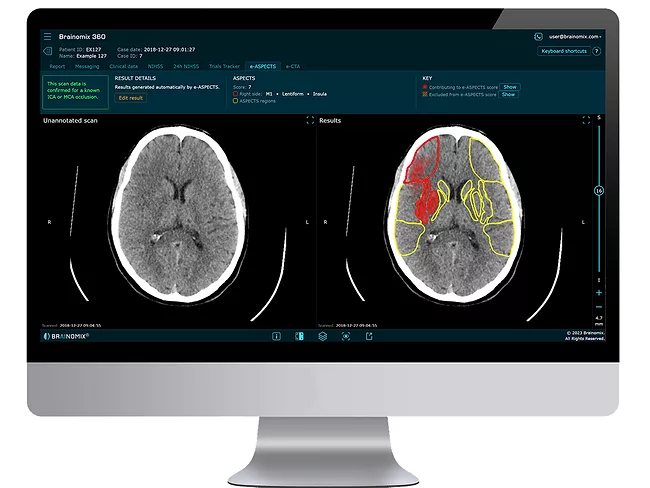This screenshot has width=650, height=488.
Task: Open the Trials Tracker tab
Action: coord(224,66)
